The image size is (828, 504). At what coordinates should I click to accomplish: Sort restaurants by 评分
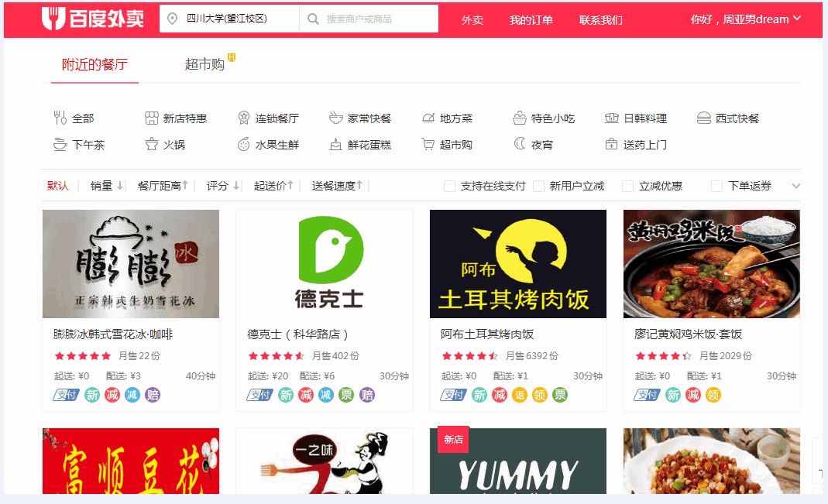tap(222, 186)
